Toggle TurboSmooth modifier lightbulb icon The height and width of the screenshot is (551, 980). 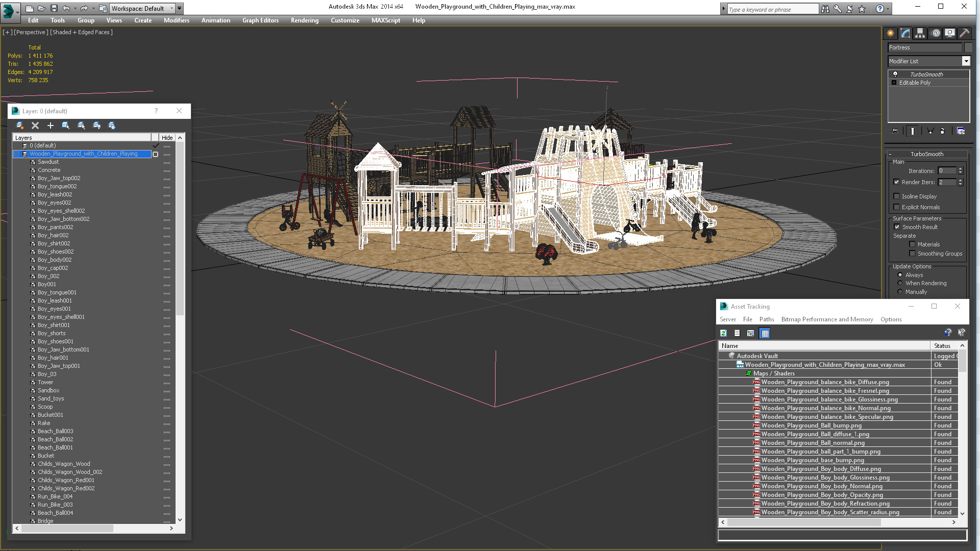click(895, 74)
